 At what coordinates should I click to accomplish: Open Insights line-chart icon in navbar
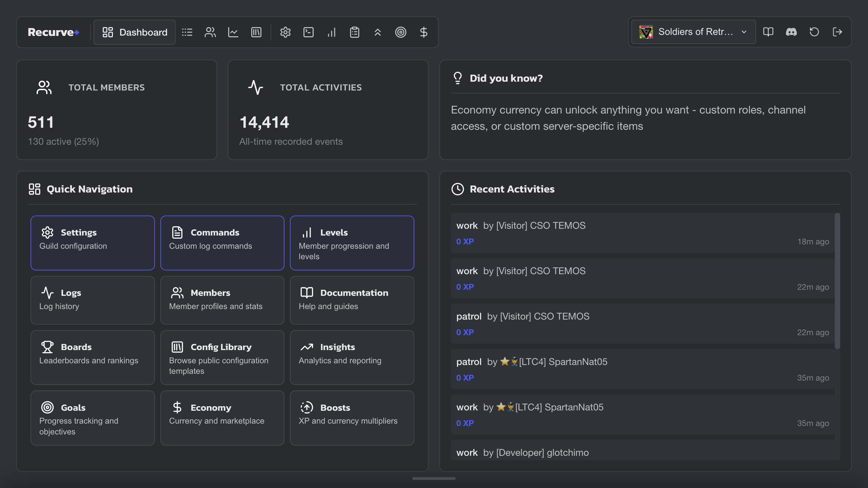point(233,32)
